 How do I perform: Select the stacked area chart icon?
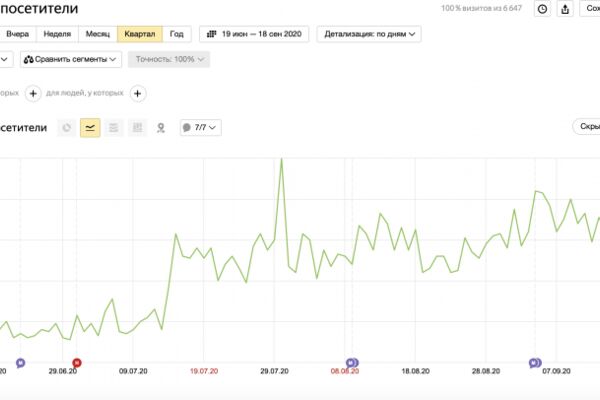(114, 127)
